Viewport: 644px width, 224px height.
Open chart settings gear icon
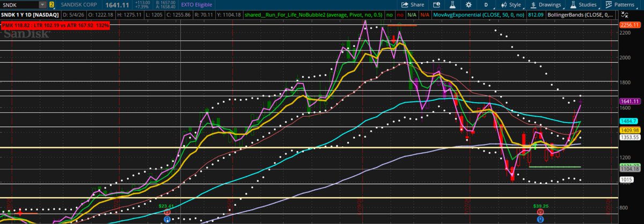click(x=469, y=5)
